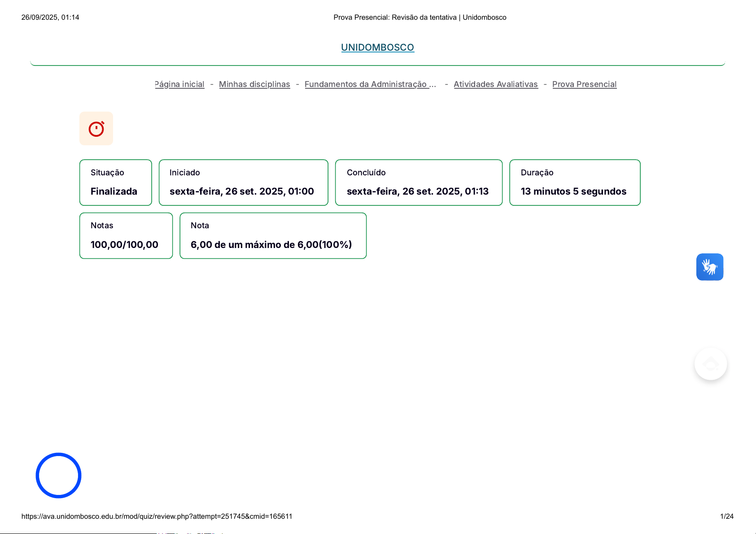756x534 pixels.
Task: Select Prova Presencial breadcrumb link
Action: [584, 84]
